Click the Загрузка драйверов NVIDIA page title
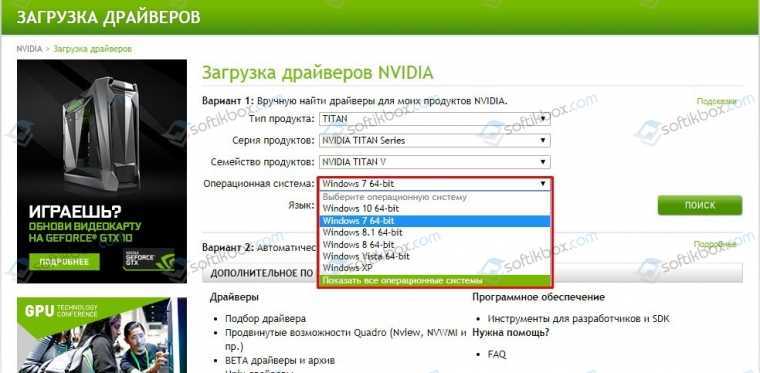The width and height of the screenshot is (760, 373). coord(317,73)
